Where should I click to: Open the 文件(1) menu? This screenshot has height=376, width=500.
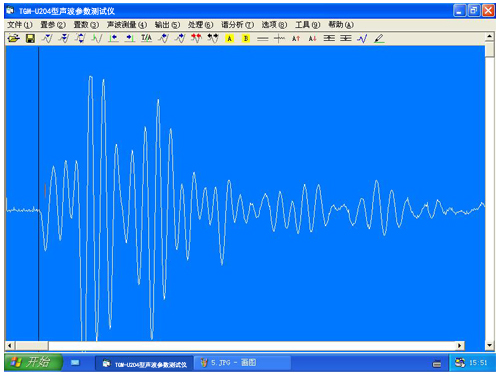pyautogui.click(x=20, y=25)
